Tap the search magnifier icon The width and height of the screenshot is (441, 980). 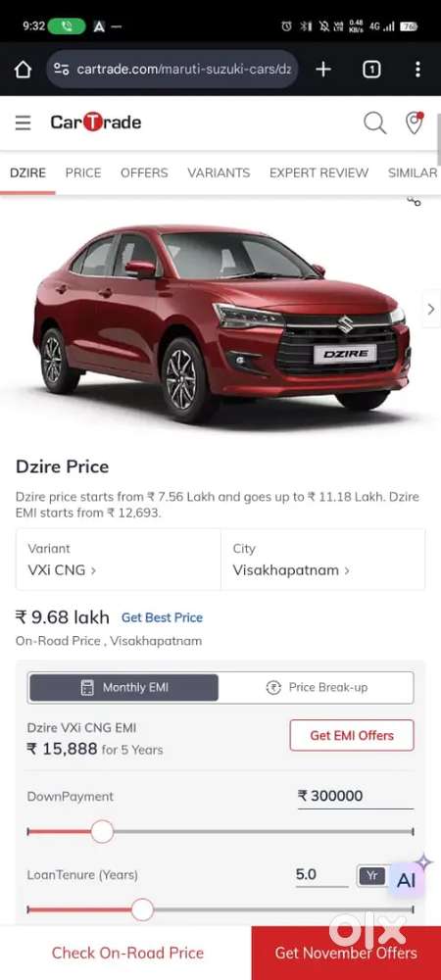tap(374, 122)
